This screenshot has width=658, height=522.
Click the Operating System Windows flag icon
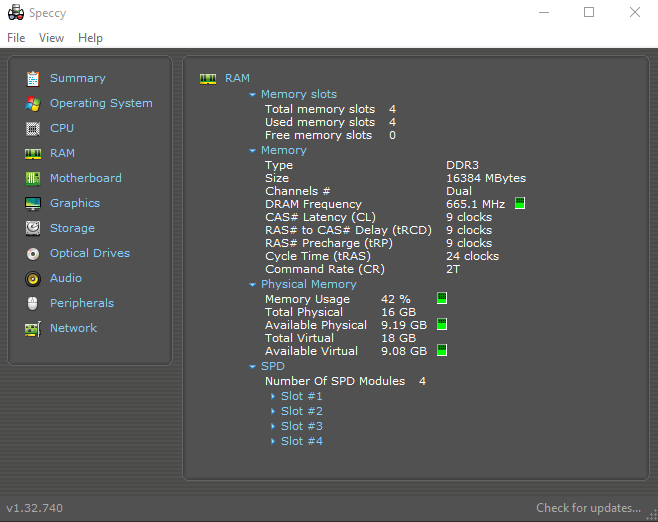33,104
